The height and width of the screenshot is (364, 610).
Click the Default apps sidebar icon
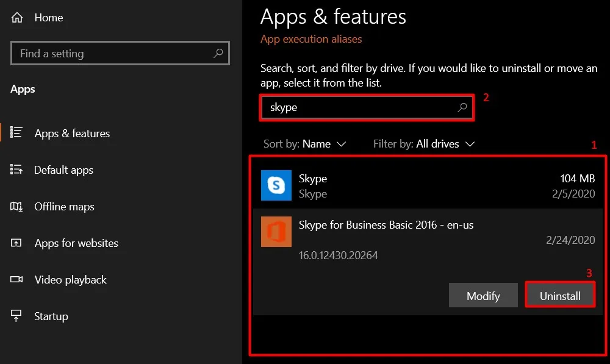click(16, 169)
